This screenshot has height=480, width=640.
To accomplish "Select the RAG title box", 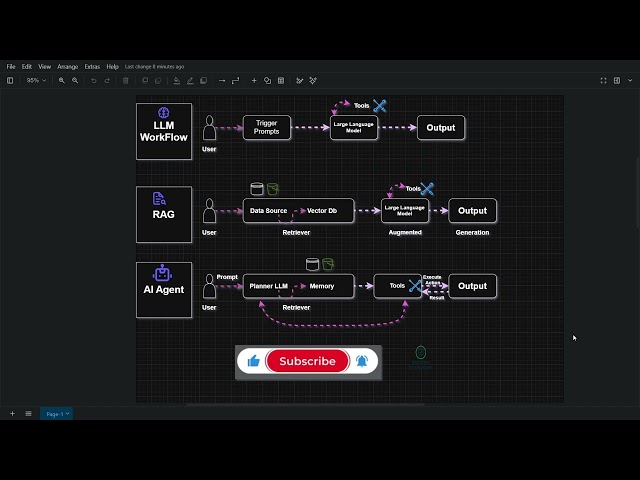I will [164, 215].
